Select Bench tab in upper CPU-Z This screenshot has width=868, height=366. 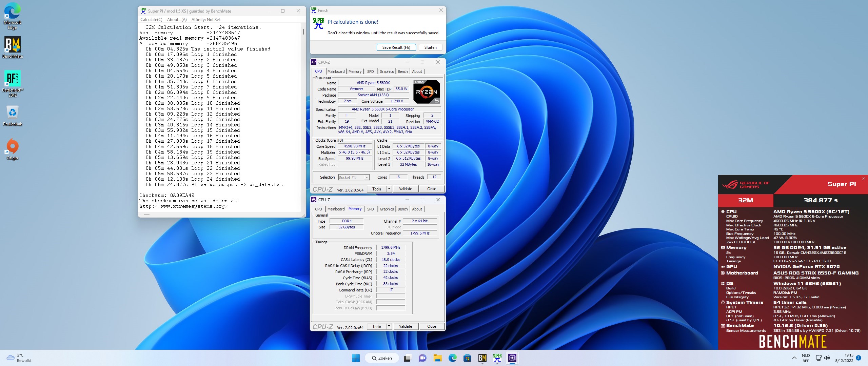[x=402, y=72]
